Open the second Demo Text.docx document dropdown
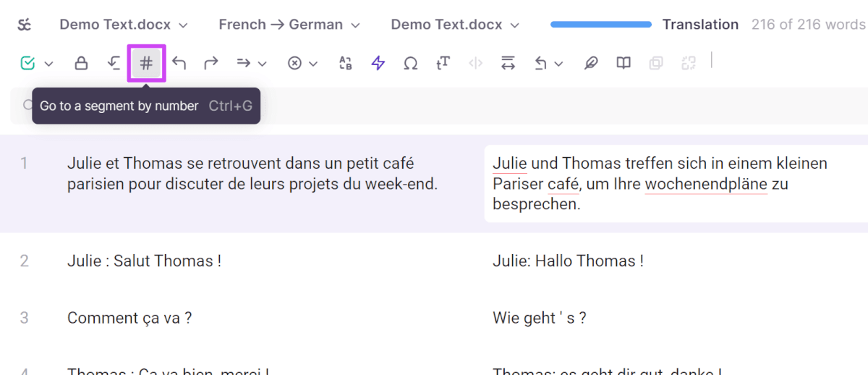 [x=455, y=25]
